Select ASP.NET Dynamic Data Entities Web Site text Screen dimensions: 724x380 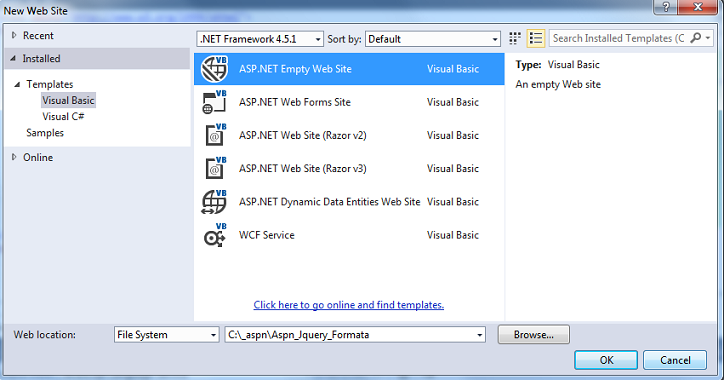tap(329, 202)
